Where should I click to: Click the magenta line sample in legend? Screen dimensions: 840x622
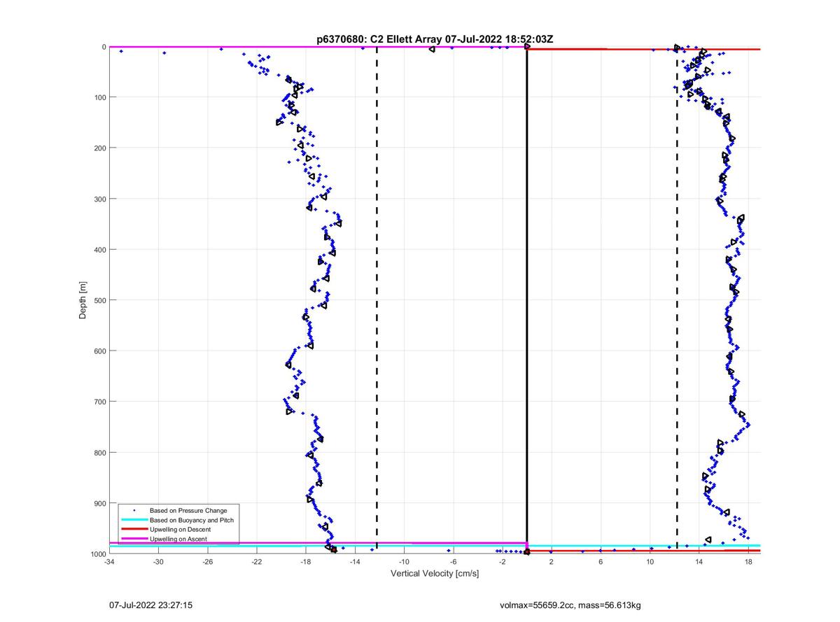pos(134,539)
